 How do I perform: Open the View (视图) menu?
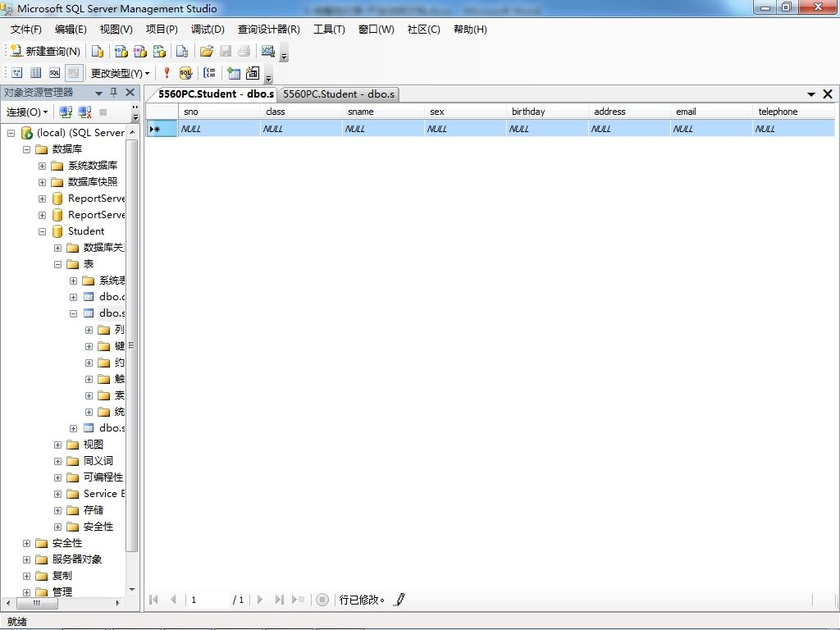pyautogui.click(x=116, y=30)
